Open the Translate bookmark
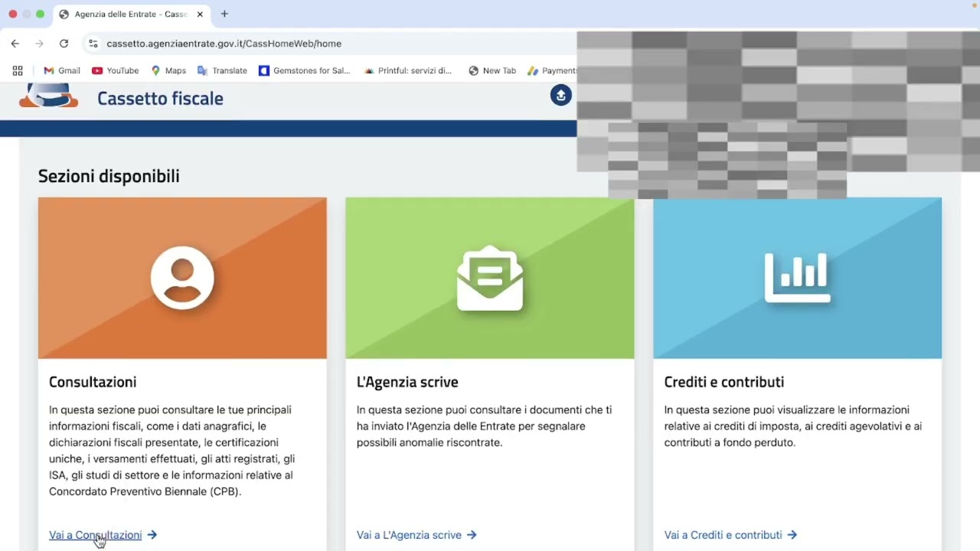 (x=222, y=70)
